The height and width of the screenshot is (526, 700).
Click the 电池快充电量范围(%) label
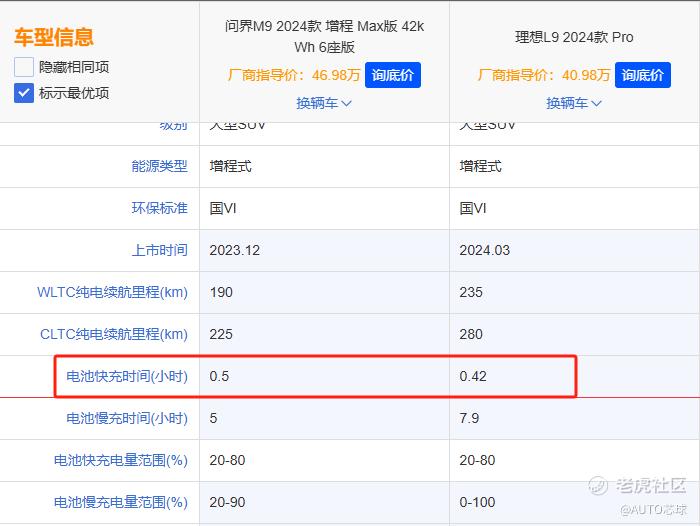[121, 460]
